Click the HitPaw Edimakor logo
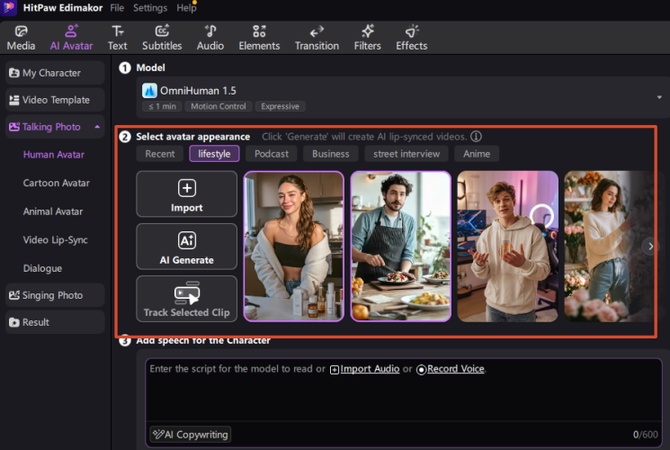This screenshot has width=670, height=450. click(x=8, y=7)
